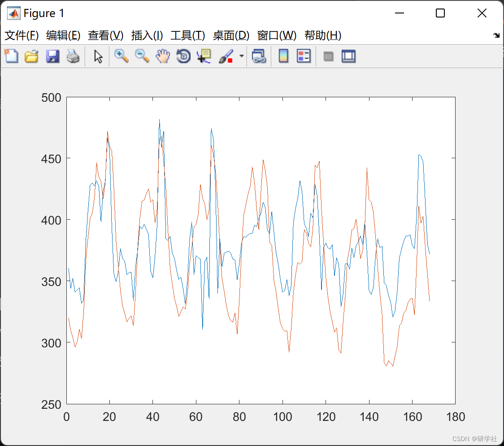Screen dimensions: 504x446
Task: Open the 查看(V) menu
Action: (105, 35)
